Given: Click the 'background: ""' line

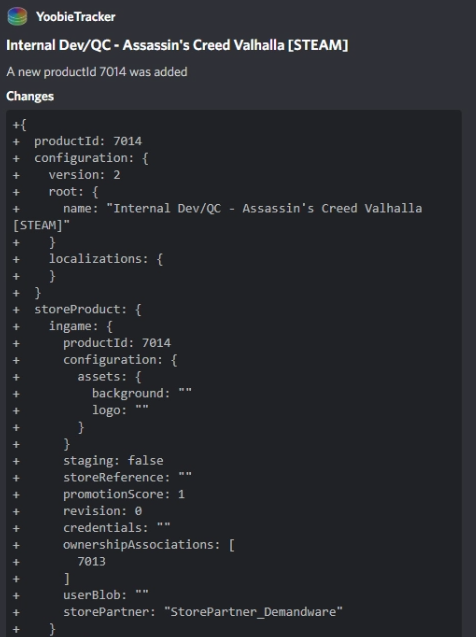Looking at the screenshot, I should click(x=142, y=394).
